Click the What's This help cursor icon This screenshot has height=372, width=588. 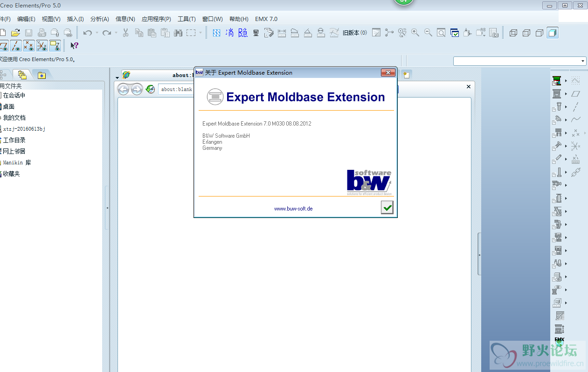(x=74, y=46)
